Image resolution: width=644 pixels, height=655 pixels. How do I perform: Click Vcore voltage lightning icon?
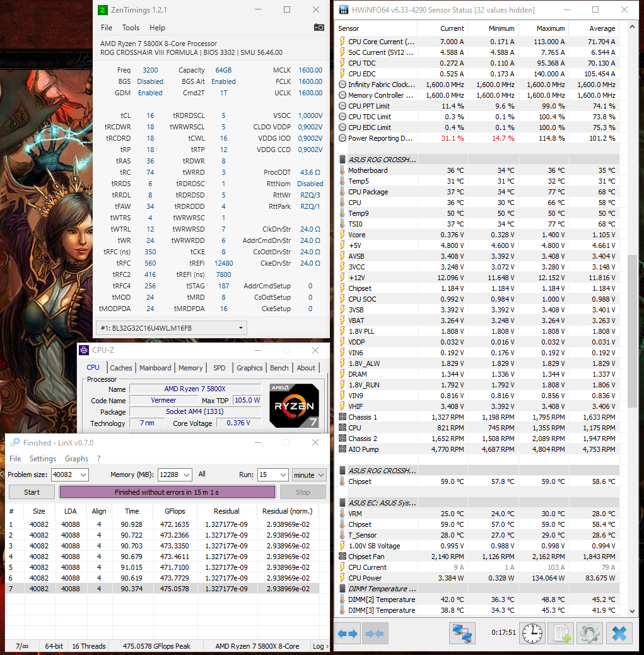coord(342,235)
